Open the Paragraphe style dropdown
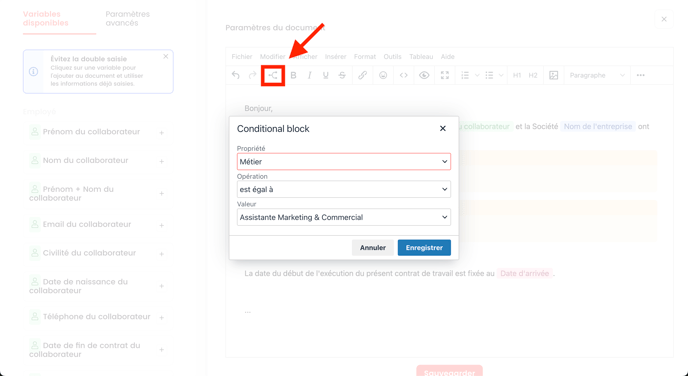This screenshot has width=688, height=376. (x=597, y=75)
